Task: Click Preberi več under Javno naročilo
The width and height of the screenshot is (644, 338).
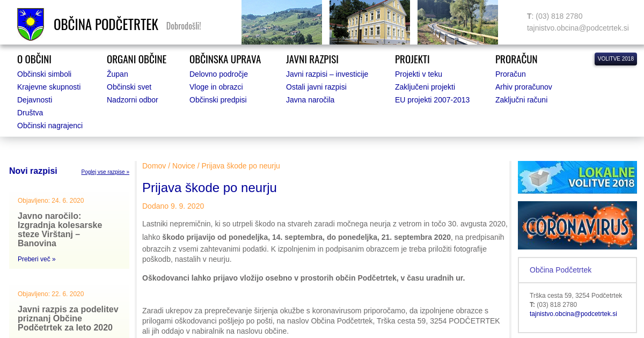Action: point(36,259)
